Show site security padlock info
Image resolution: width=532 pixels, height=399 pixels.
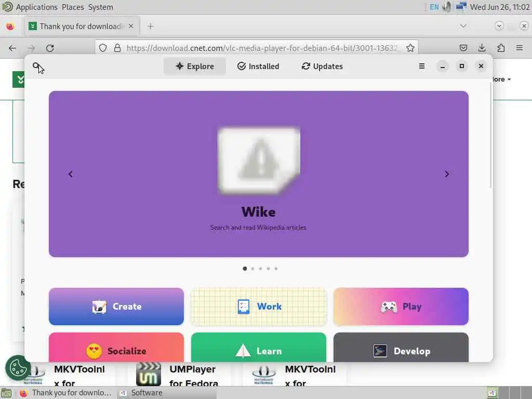coord(117,48)
